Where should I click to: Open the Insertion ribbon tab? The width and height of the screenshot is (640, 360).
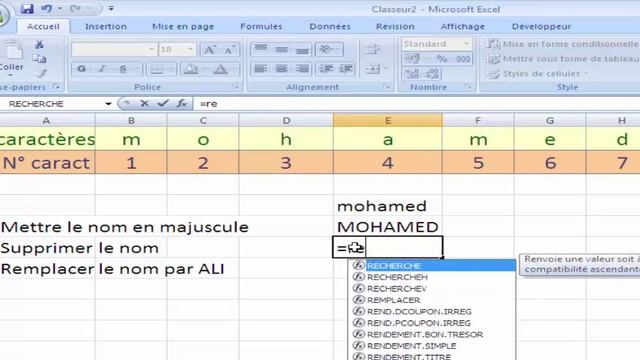(106, 27)
